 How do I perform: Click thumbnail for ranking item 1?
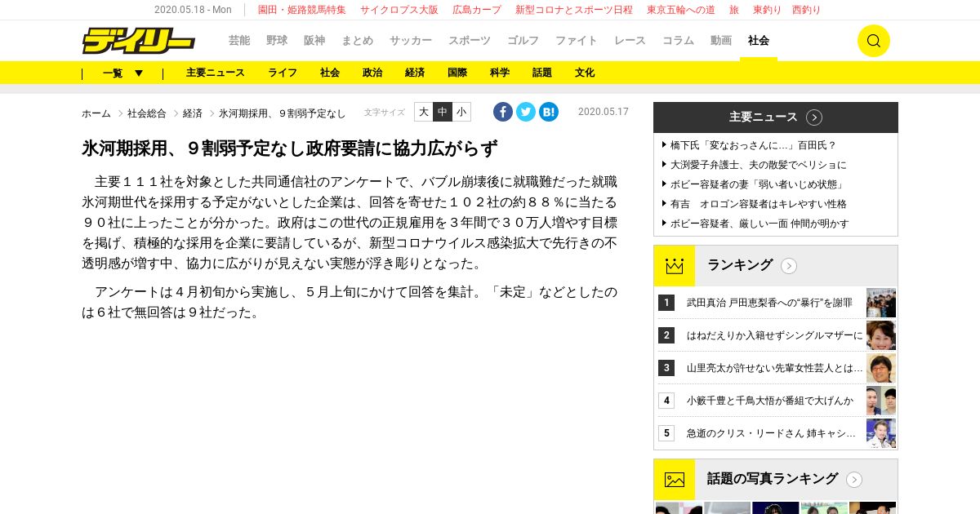[881, 303]
